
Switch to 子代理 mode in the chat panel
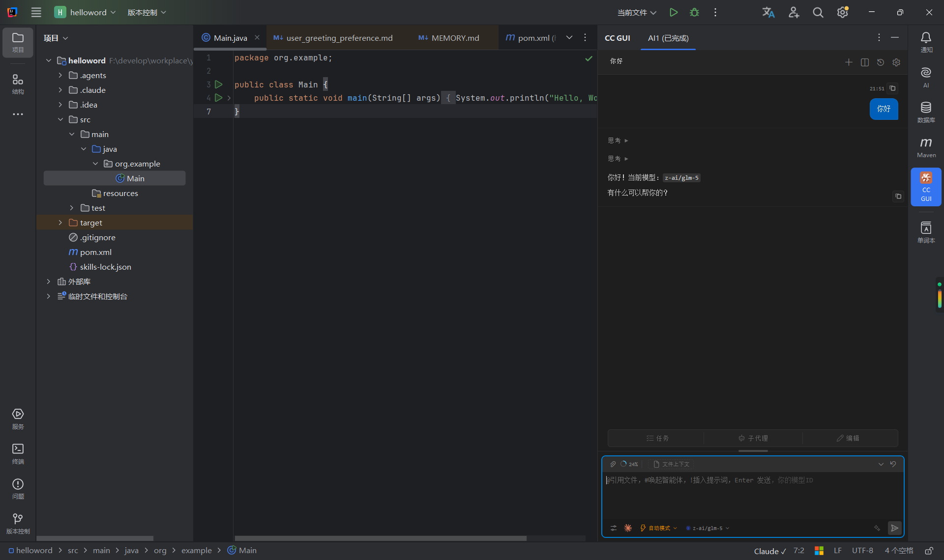pyautogui.click(x=752, y=438)
